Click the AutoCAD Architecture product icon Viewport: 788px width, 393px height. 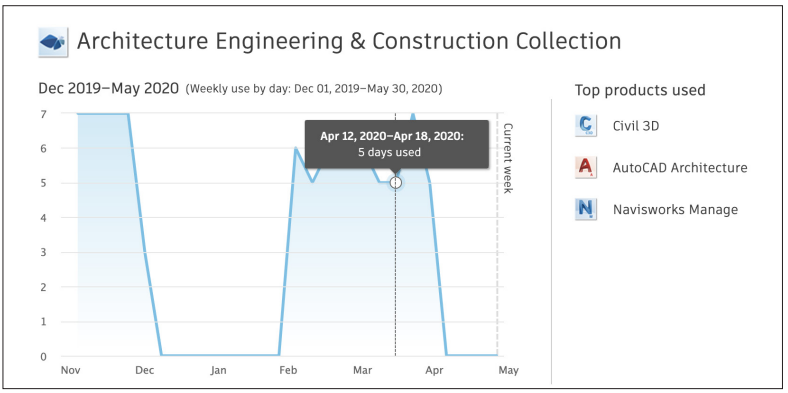[x=585, y=167]
